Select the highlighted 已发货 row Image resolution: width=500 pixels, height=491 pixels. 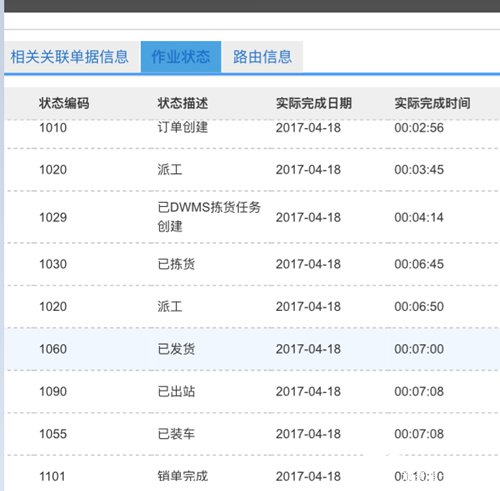(x=252, y=349)
